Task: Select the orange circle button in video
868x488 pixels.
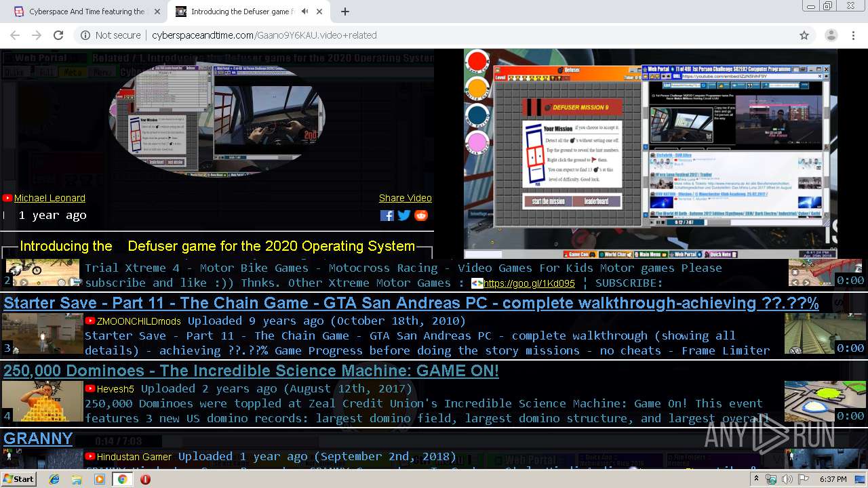Action: click(x=477, y=88)
